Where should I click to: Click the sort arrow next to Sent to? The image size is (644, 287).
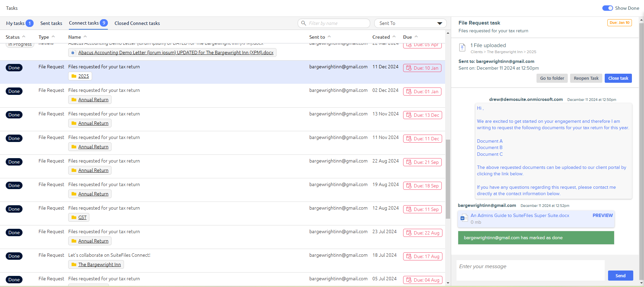tap(329, 37)
